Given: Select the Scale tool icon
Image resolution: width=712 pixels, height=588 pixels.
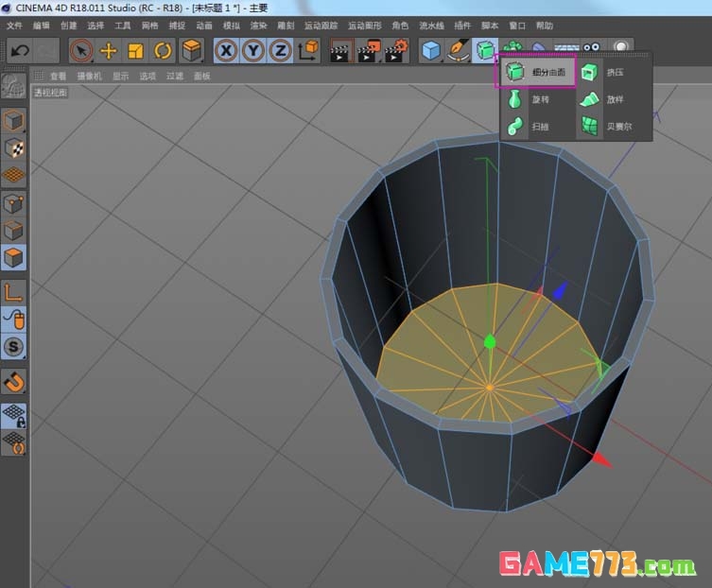Looking at the screenshot, I should point(135,50).
